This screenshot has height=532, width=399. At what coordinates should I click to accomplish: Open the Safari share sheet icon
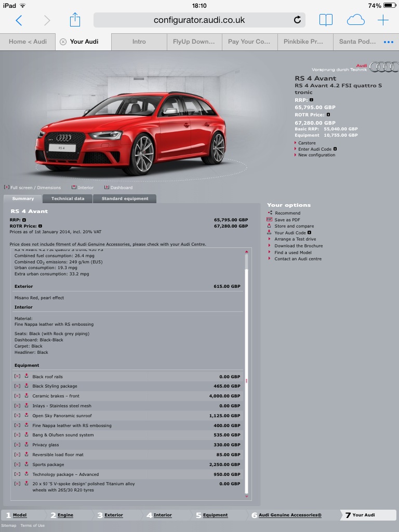point(75,20)
